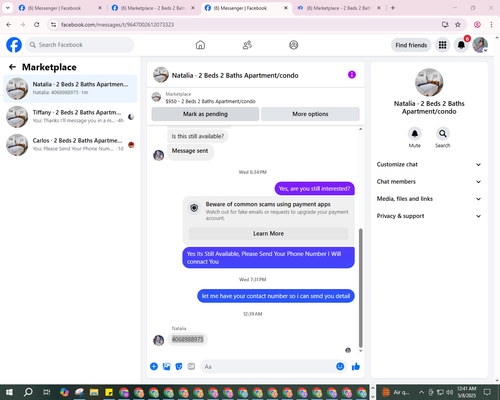Open Natalia conversation in list
This screenshot has width=500, height=400.
(70, 89)
